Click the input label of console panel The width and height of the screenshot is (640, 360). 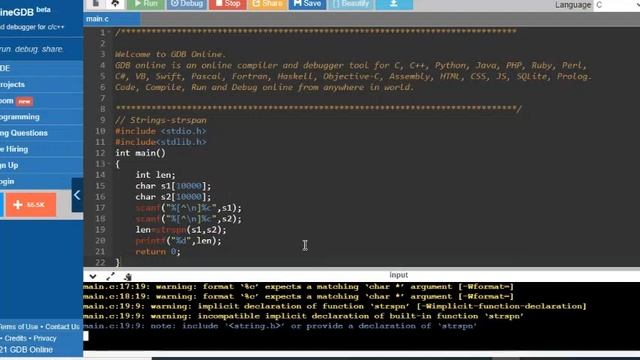tap(398, 275)
